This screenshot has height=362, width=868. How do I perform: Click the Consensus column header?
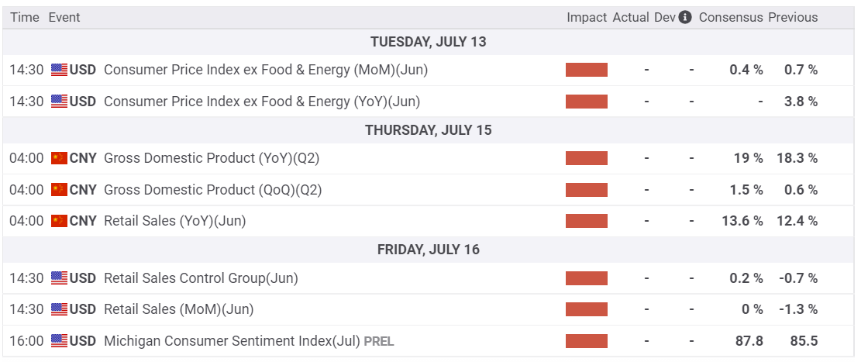pyautogui.click(x=731, y=17)
